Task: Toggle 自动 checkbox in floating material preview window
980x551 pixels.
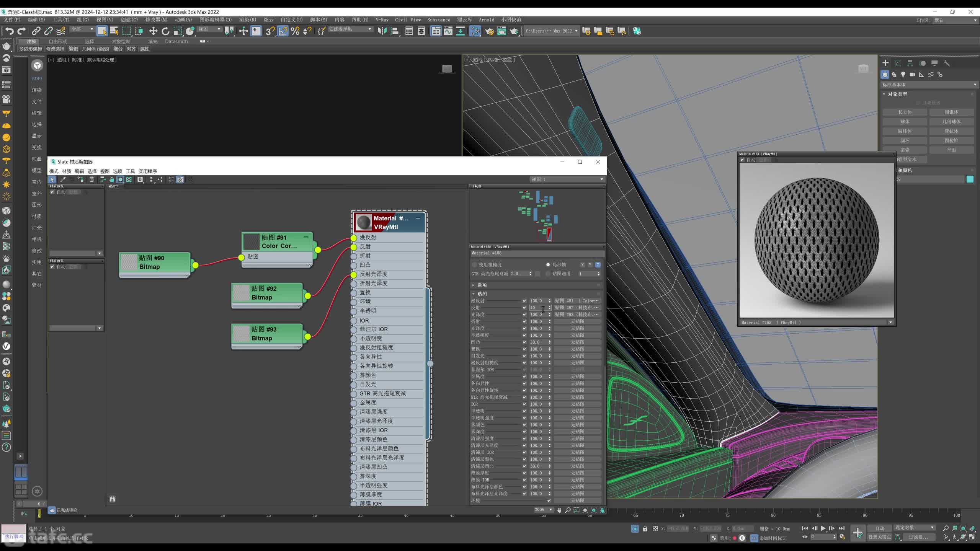Action: pos(743,160)
